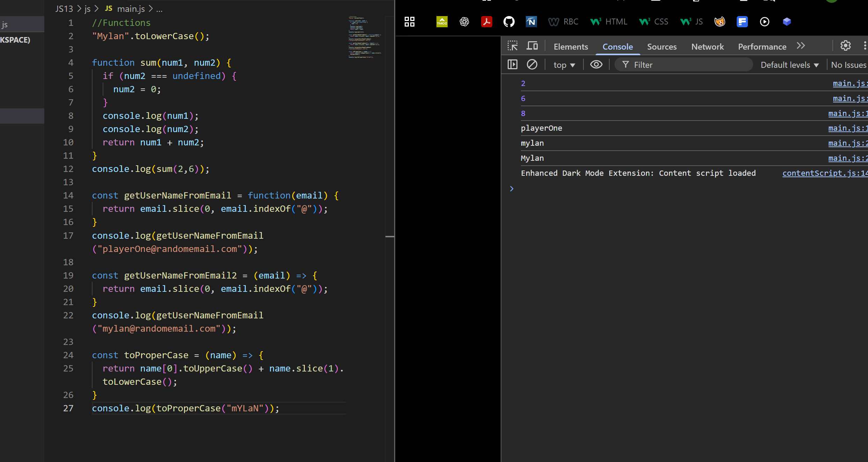The width and height of the screenshot is (868, 462).
Task: Show the console sidebar panel icon
Action: [512, 65]
